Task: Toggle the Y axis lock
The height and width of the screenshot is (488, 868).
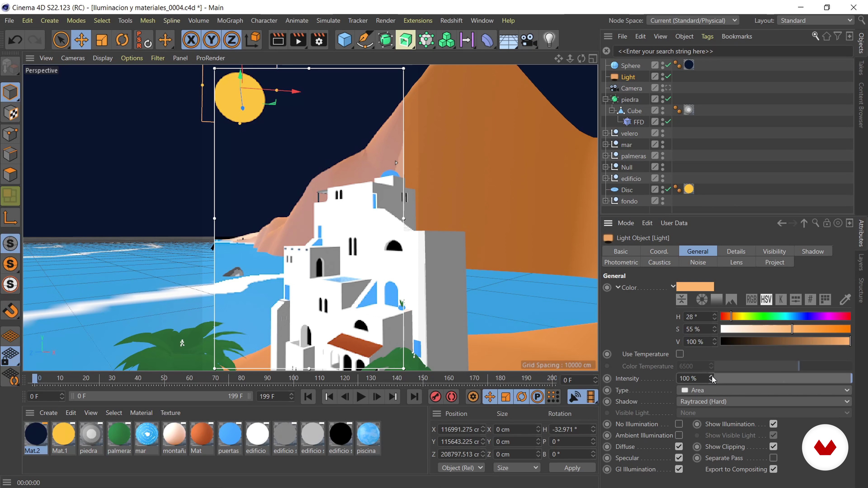Action: point(211,40)
